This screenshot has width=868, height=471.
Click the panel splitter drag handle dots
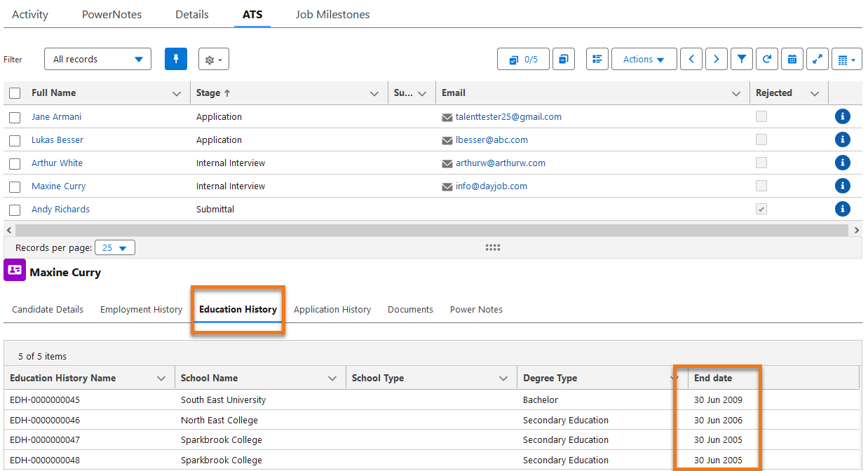coord(492,247)
